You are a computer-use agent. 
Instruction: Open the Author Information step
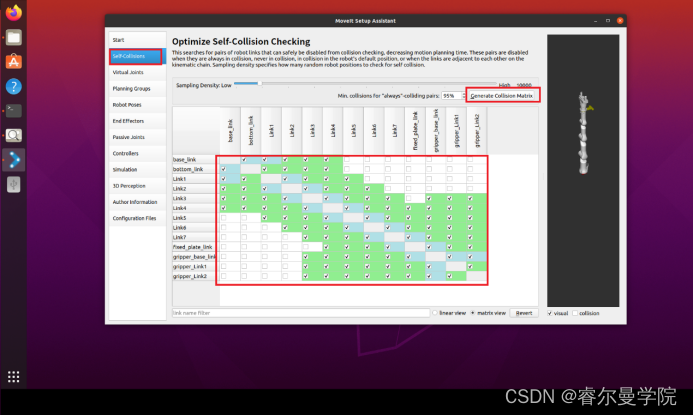(137, 202)
